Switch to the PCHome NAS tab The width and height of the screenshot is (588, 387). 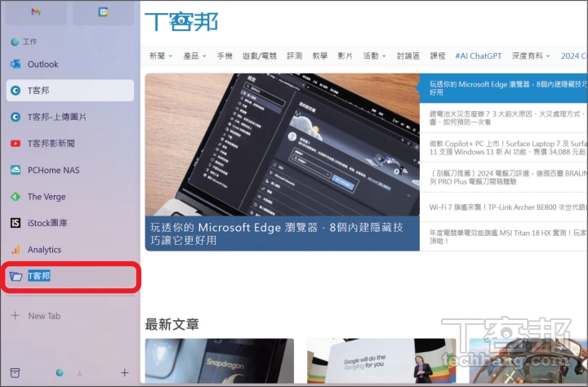tap(70, 170)
